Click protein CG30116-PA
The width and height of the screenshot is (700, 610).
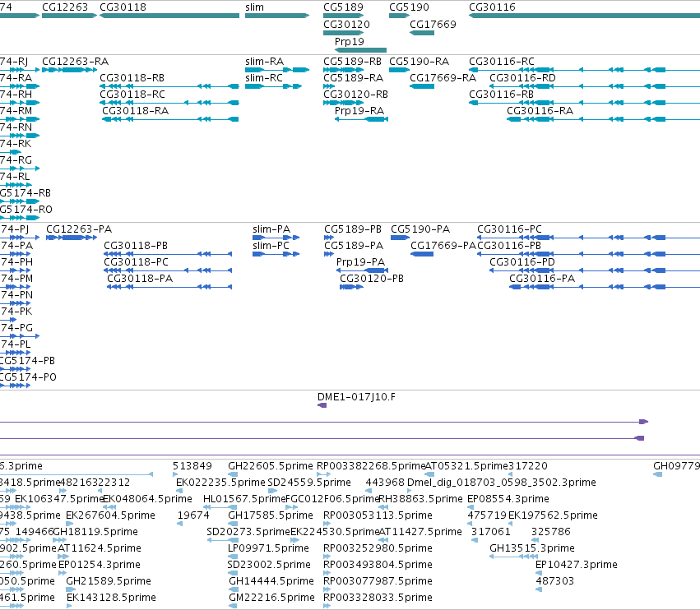[x=542, y=279]
